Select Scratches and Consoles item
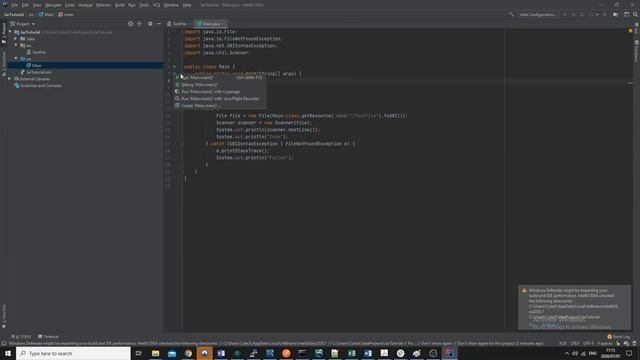This screenshot has width=640, height=360. 38,86
